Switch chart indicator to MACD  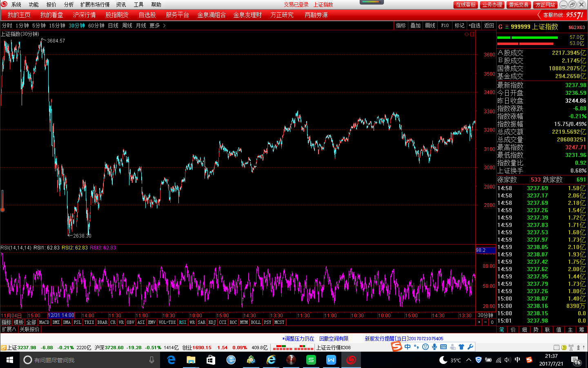click(x=44, y=322)
